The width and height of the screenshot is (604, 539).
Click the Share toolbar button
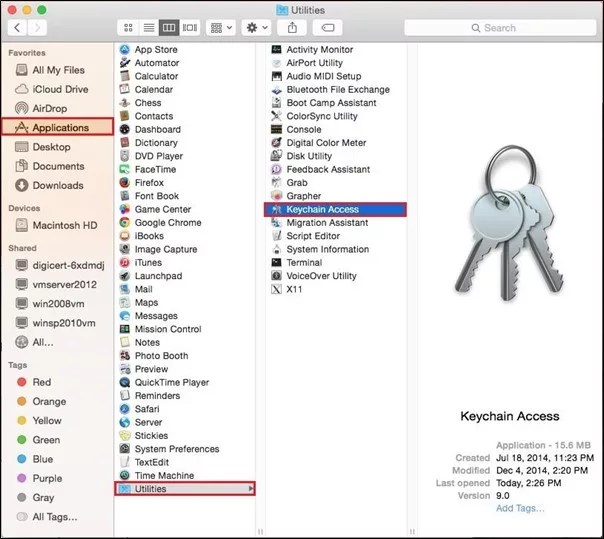(x=292, y=28)
